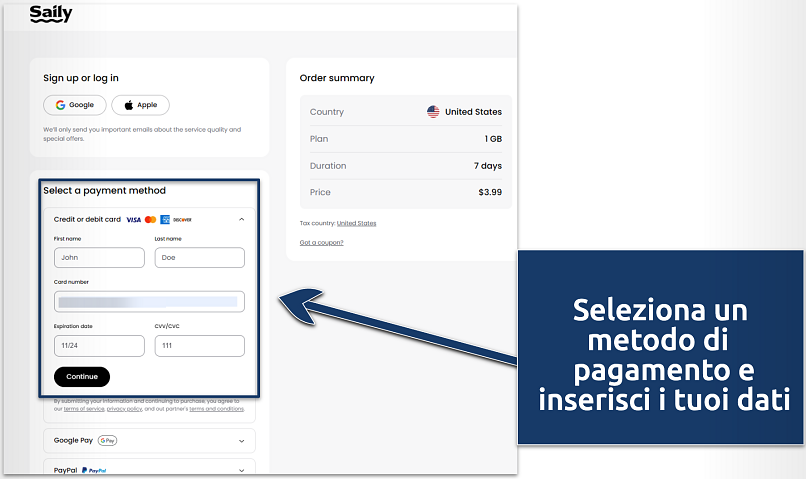Viewport: 806px width, 479px height.
Task: Click the United States tax country link
Action: coord(356,223)
